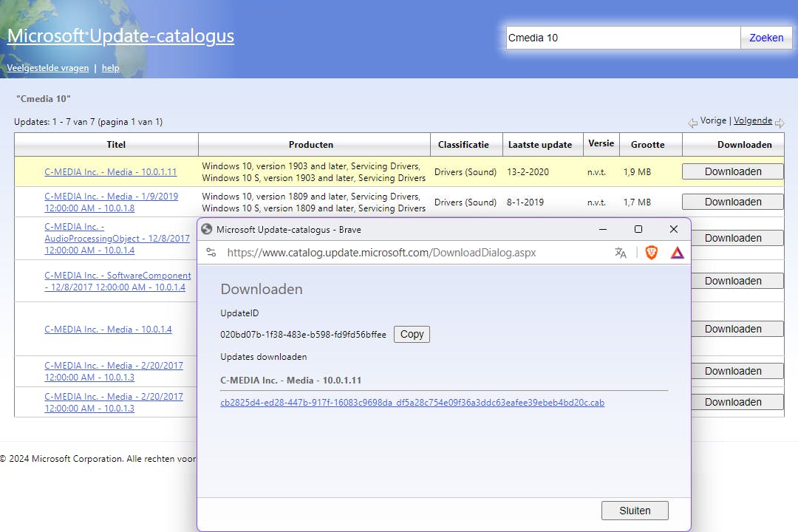The image size is (798, 532).
Task: Download the 10.0.1.8 driver from 8-1-2019
Action: tap(733, 202)
